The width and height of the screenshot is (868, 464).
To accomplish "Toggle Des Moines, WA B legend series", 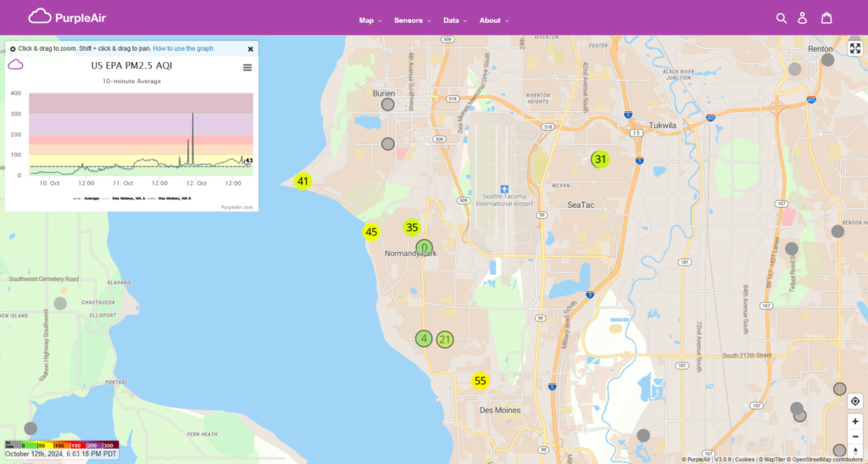I will [175, 198].
